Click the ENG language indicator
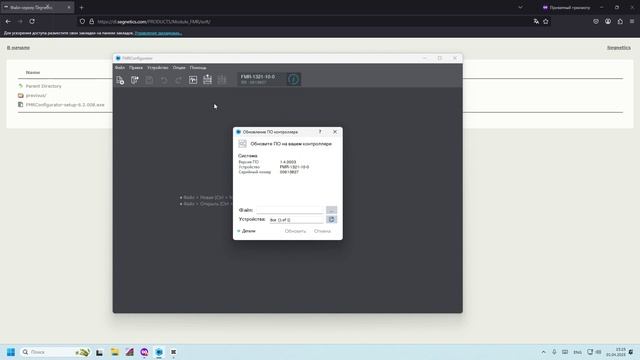This screenshot has height=360, width=640. [x=577, y=352]
